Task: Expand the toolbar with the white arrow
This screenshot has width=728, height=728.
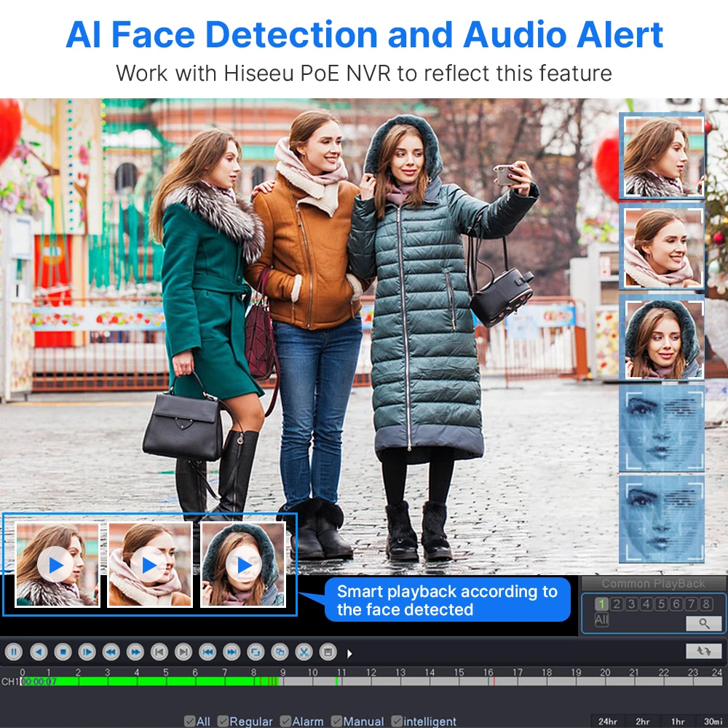Action: 349,653
